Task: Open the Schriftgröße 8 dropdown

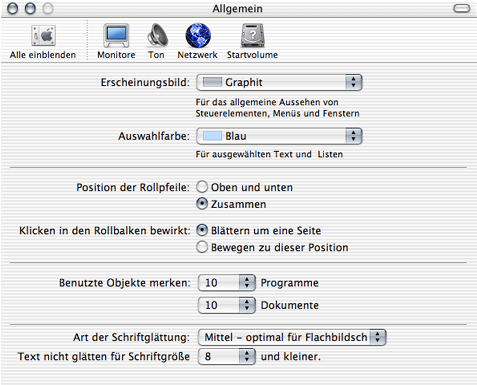Action: click(227, 356)
